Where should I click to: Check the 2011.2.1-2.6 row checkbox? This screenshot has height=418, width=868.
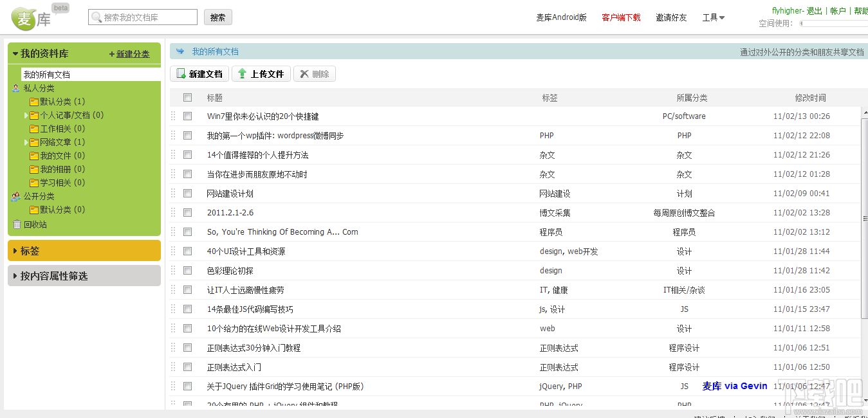pyautogui.click(x=187, y=213)
